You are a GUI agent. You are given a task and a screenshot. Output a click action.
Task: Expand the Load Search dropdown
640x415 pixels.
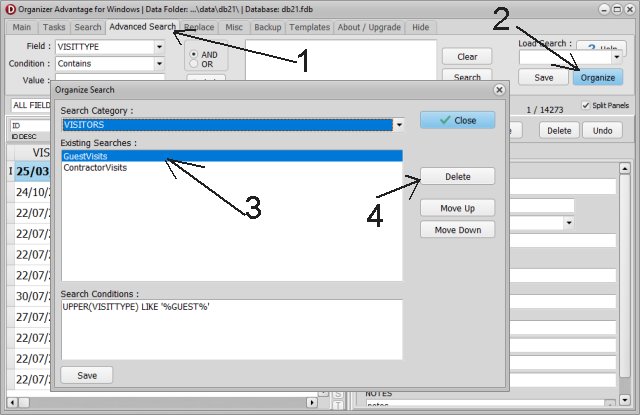[x=617, y=57]
